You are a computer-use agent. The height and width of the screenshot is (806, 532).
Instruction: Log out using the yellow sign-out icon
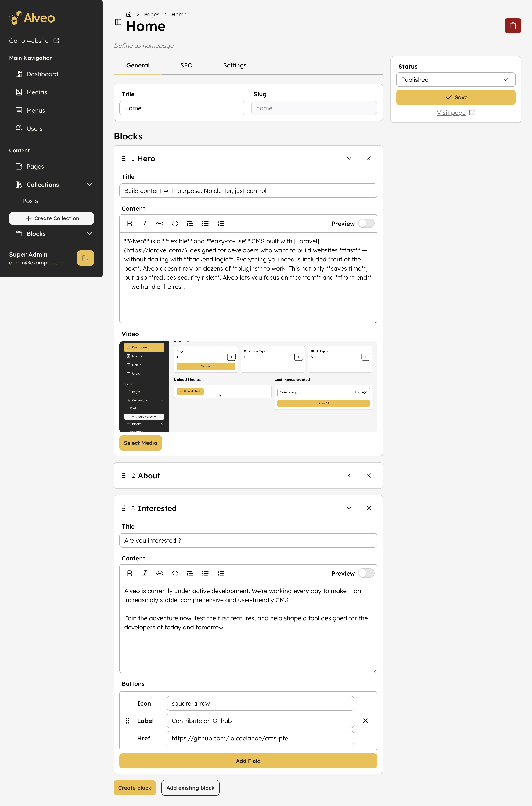[85, 258]
